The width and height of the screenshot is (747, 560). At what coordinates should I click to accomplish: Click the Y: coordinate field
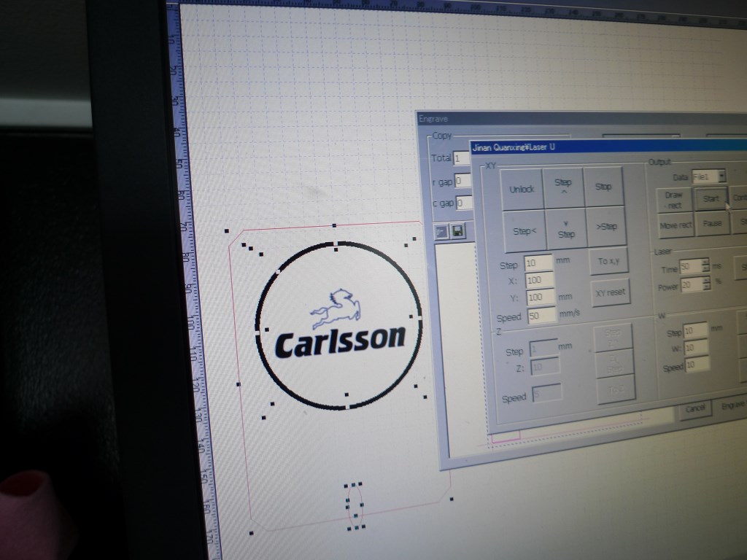541,297
